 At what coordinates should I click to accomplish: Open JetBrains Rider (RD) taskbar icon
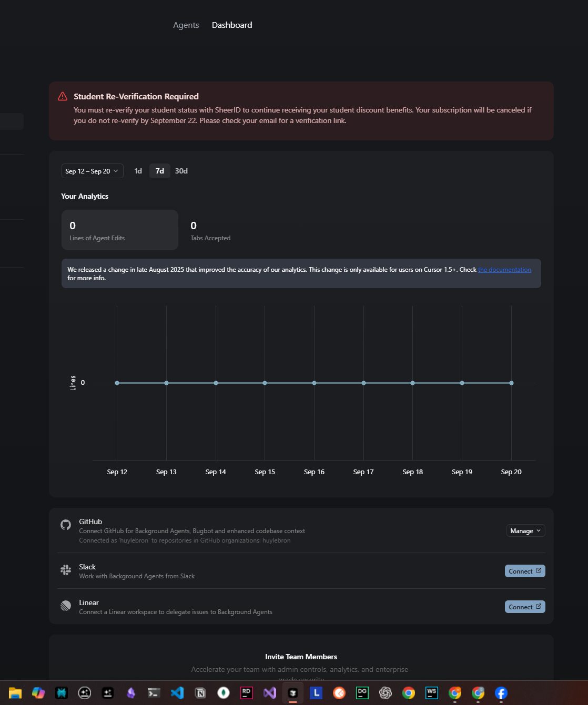[247, 693]
